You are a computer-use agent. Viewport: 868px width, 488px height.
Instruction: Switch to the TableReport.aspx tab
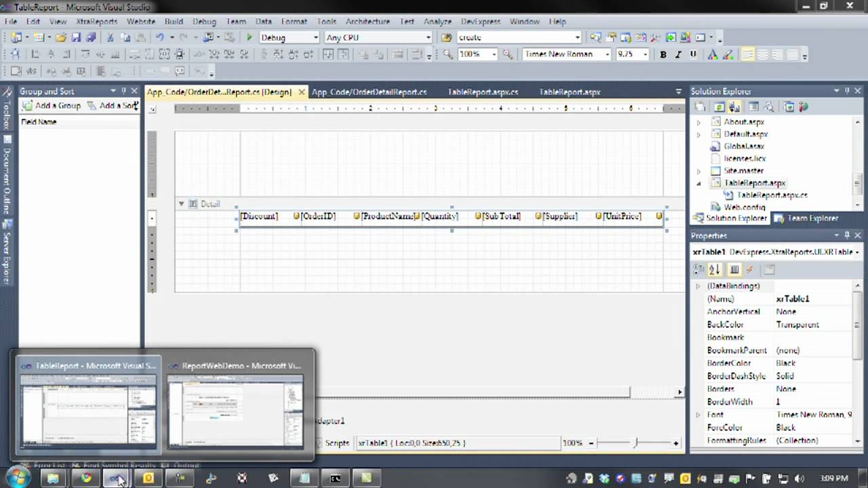pyautogui.click(x=570, y=92)
